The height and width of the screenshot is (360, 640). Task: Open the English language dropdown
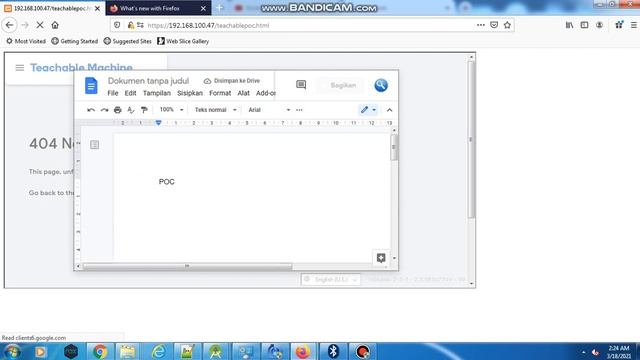[x=331, y=280]
